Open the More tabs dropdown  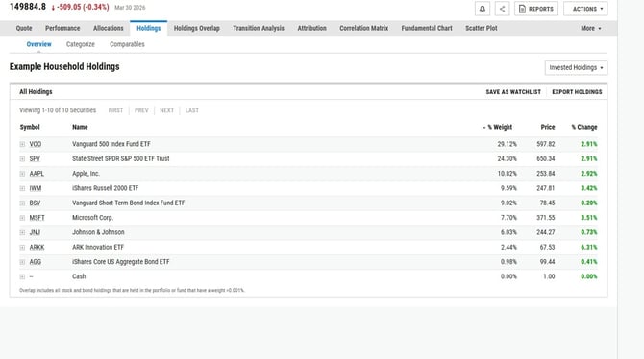click(590, 28)
